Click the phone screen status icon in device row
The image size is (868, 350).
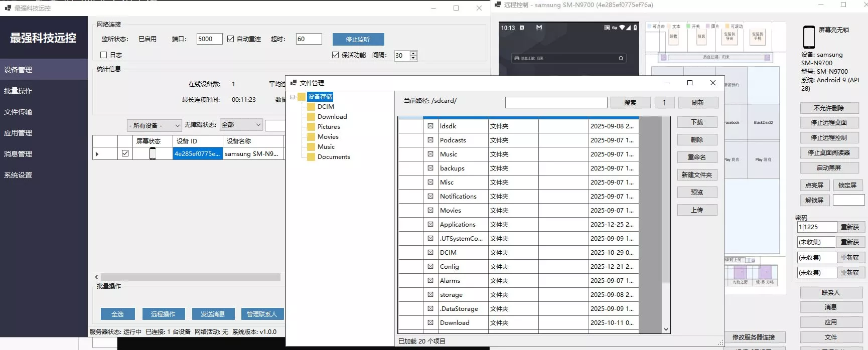(x=153, y=153)
